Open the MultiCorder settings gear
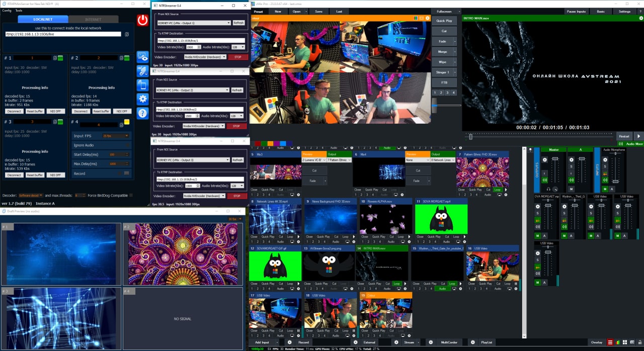Image resolution: width=644 pixels, height=351 pixels. coord(430,341)
